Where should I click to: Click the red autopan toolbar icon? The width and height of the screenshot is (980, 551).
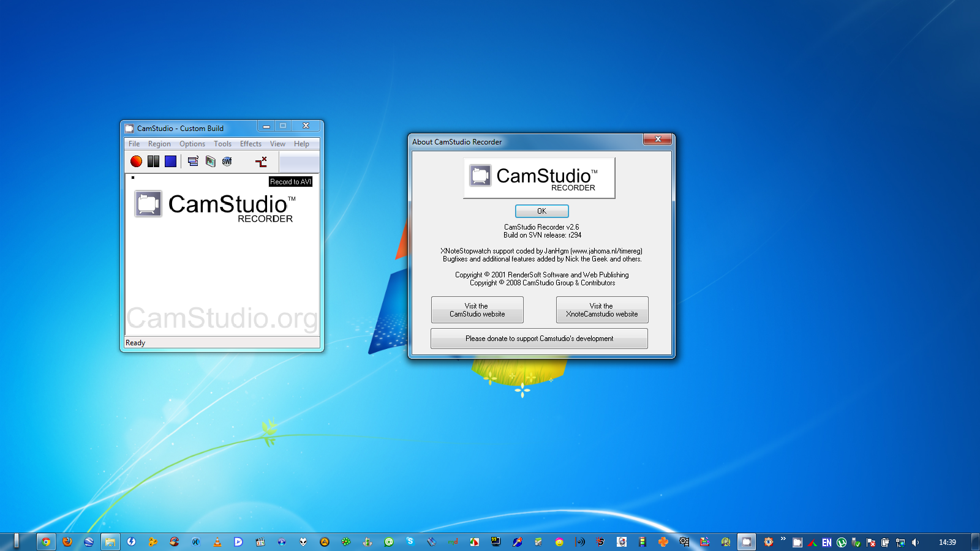click(x=262, y=161)
